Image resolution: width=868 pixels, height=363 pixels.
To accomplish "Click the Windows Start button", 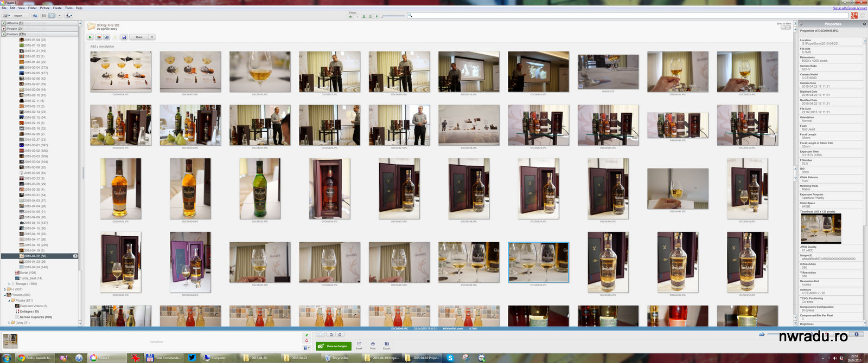I will (x=7, y=358).
